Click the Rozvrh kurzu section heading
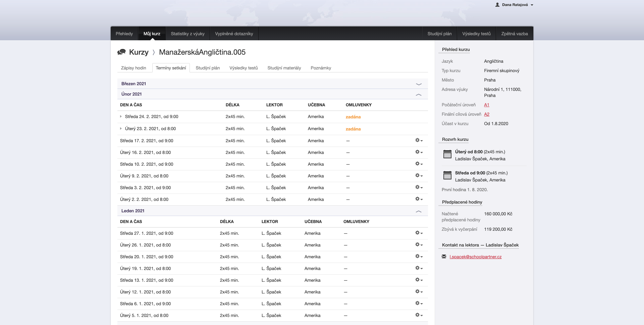The width and height of the screenshot is (644, 325). [455, 139]
